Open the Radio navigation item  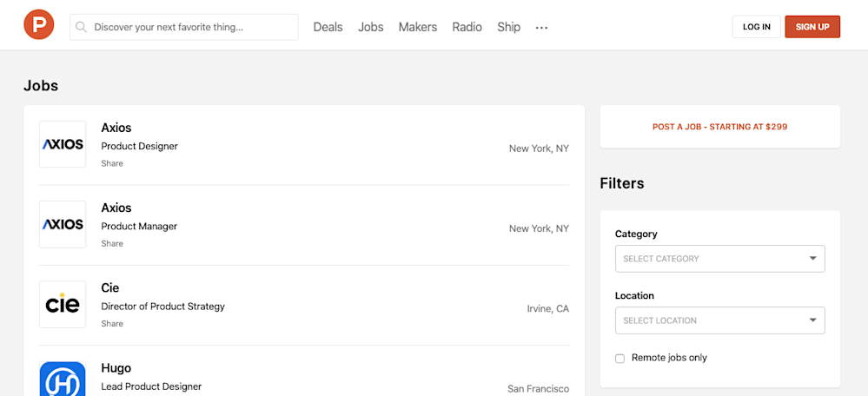point(467,27)
